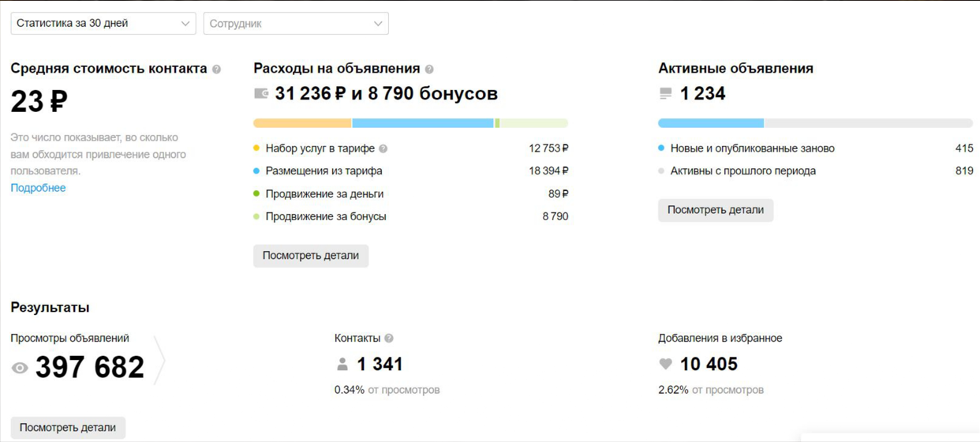Click the "Добавления в избранное" label
Screen dimensions: 980x442
click(720, 338)
